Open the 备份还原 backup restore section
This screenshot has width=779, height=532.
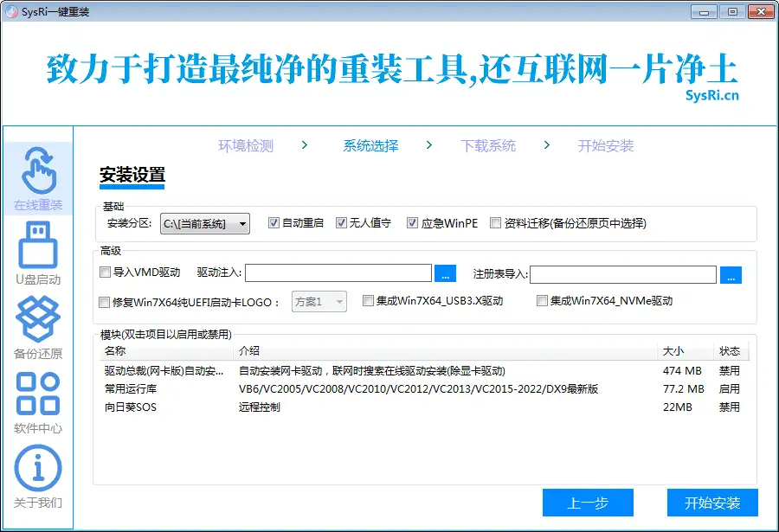click(x=38, y=327)
